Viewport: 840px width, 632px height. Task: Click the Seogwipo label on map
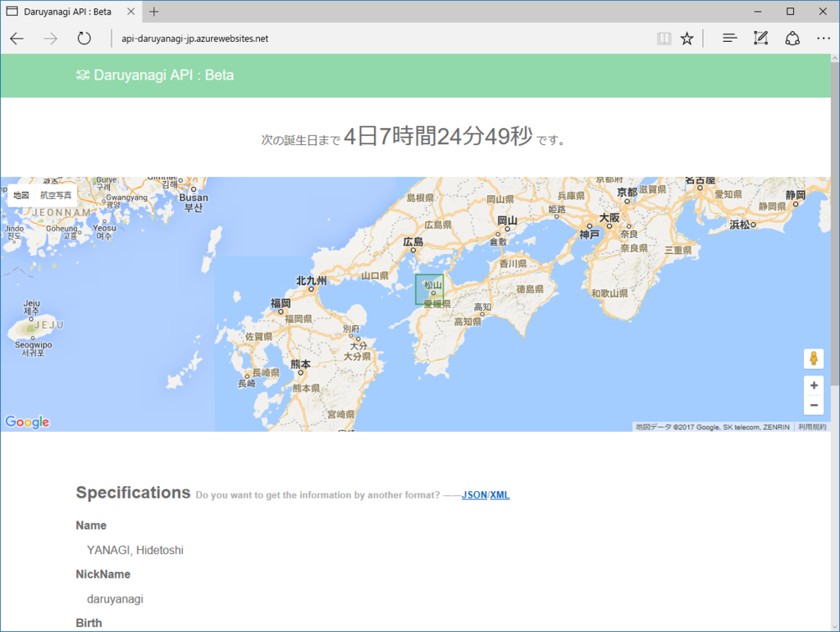[x=33, y=345]
